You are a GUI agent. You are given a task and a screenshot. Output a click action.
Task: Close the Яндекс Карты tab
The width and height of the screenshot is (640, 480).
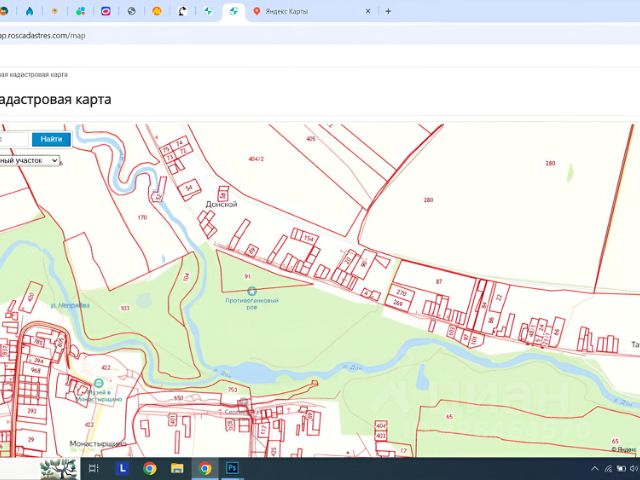point(367,11)
